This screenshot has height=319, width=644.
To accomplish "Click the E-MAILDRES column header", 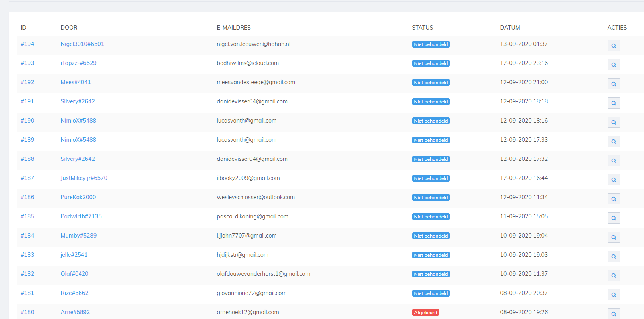I will (x=234, y=28).
